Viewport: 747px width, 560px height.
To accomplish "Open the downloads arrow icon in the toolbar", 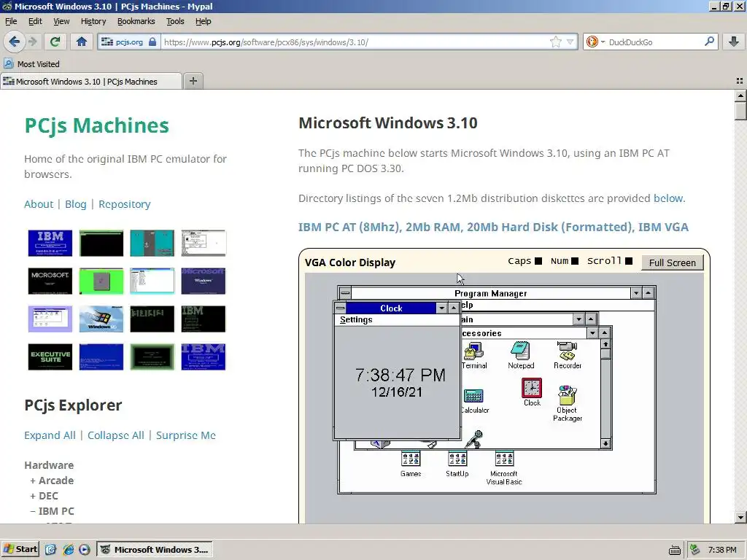I will [x=734, y=42].
